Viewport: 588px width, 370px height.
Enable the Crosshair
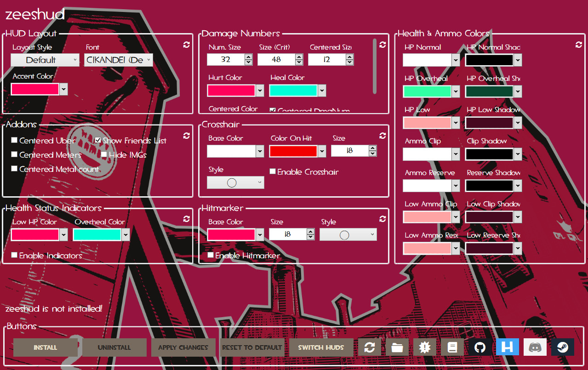(x=272, y=171)
